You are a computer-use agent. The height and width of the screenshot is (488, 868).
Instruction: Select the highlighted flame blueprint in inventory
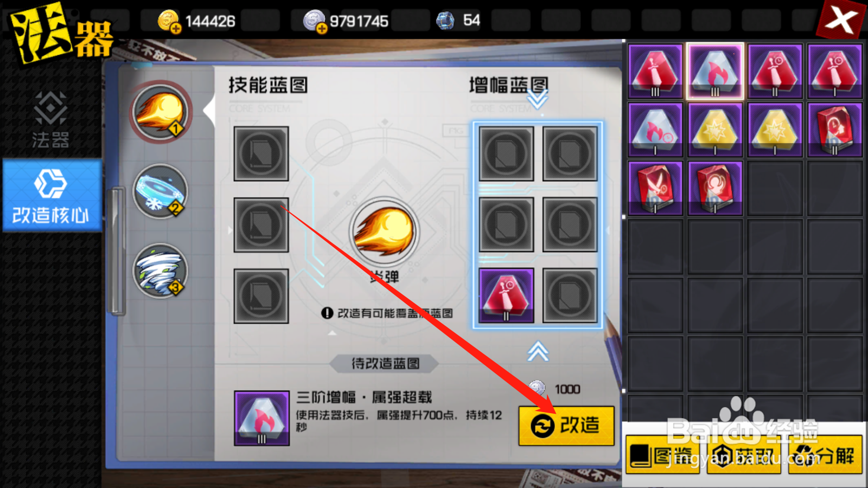point(715,71)
